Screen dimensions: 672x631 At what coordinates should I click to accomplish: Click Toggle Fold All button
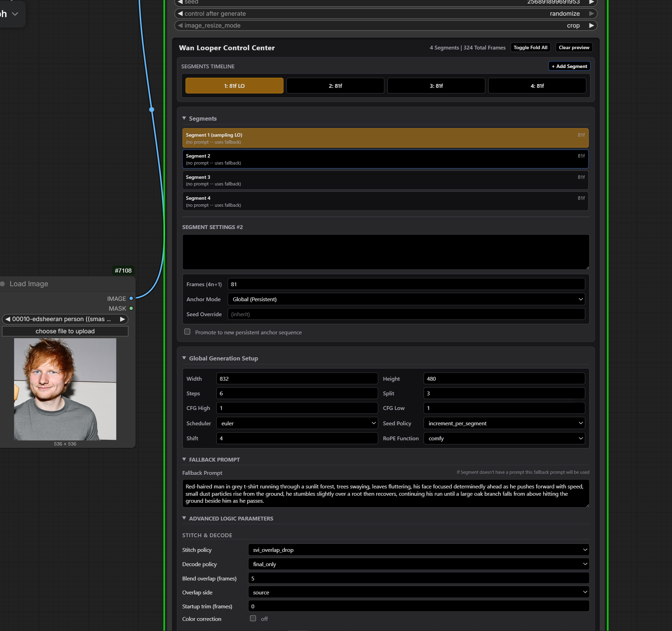531,47
